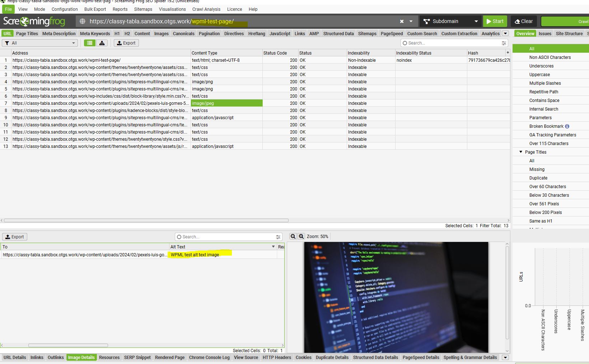
Task: Click the top table horizontal scrollbar
Action: pyautogui.click(x=146, y=220)
